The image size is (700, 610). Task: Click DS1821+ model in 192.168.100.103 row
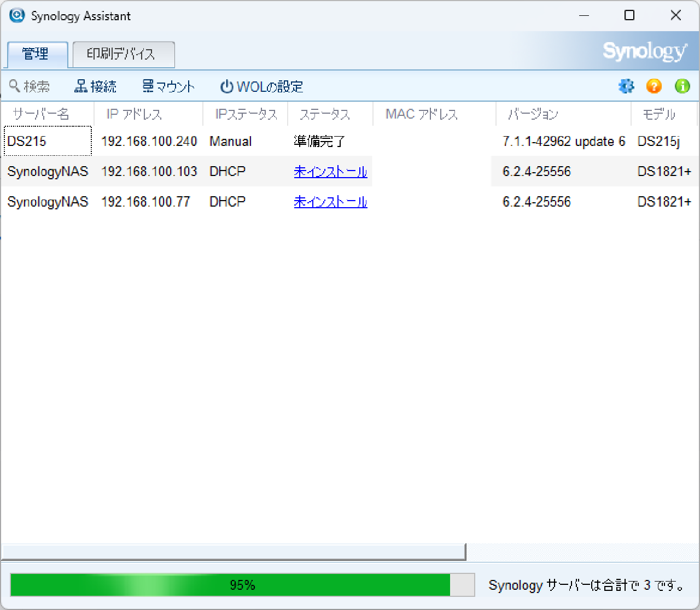pos(664,172)
